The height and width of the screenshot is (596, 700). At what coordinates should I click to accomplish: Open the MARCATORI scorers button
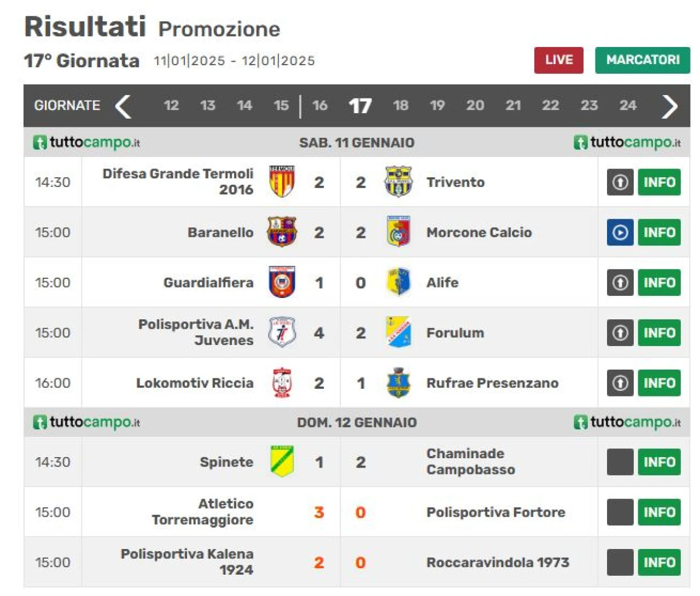(x=643, y=60)
